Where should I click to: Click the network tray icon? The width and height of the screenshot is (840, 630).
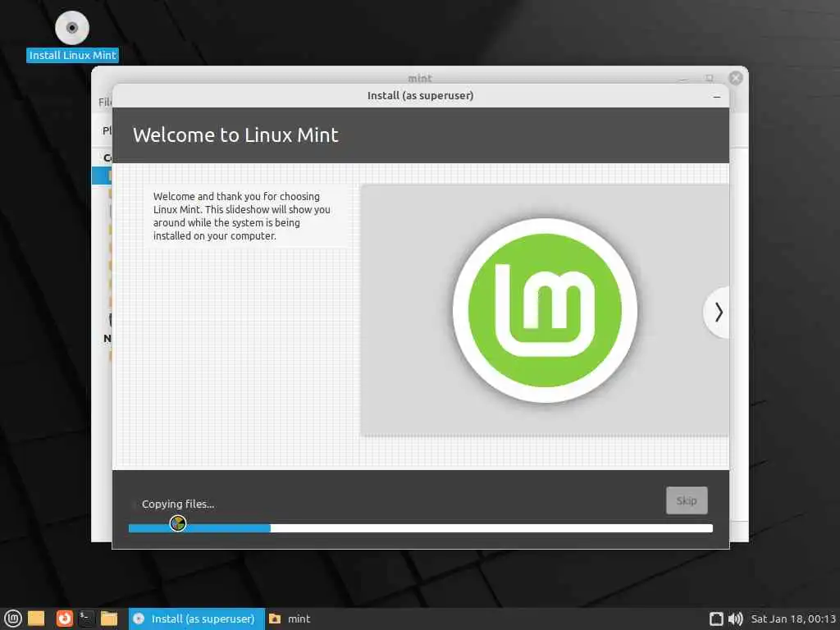click(x=715, y=619)
